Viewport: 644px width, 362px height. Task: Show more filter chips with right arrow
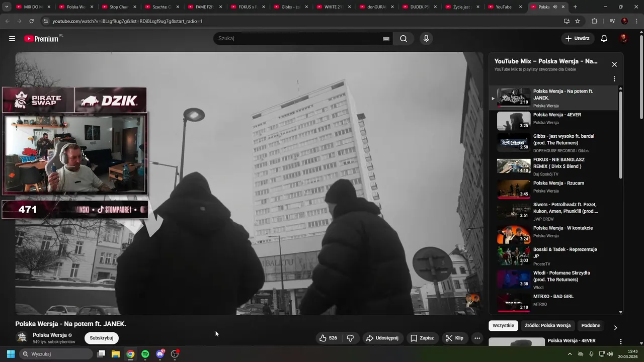point(615,328)
